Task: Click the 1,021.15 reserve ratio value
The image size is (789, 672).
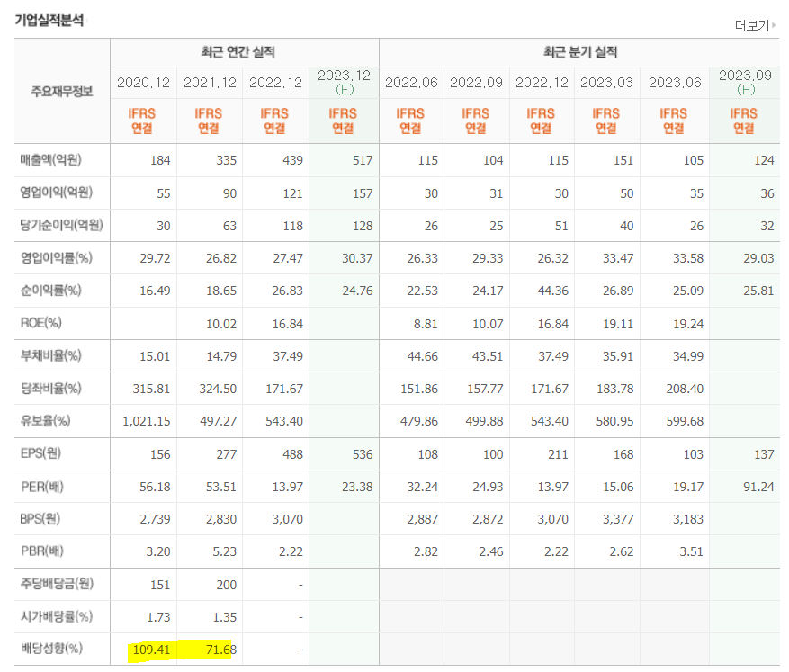Action: coord(147,421)
